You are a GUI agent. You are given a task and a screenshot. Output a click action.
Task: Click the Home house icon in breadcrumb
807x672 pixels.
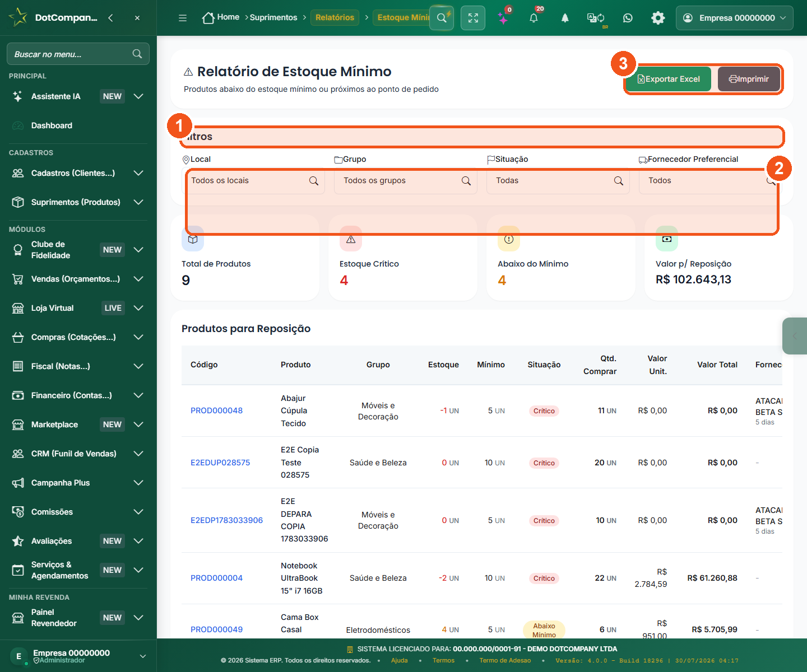208,18
